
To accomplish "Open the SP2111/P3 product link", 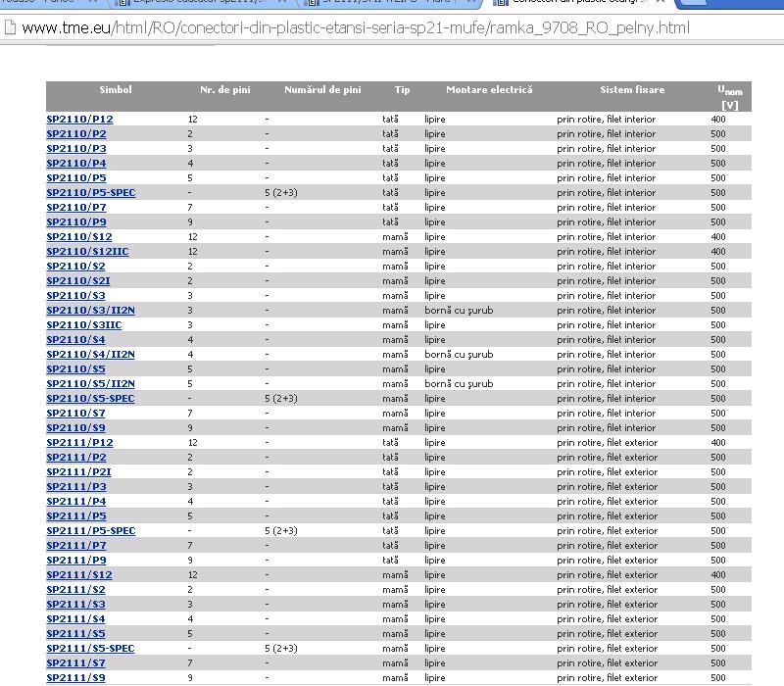I will pyautogui.click(x=76, y=486).
